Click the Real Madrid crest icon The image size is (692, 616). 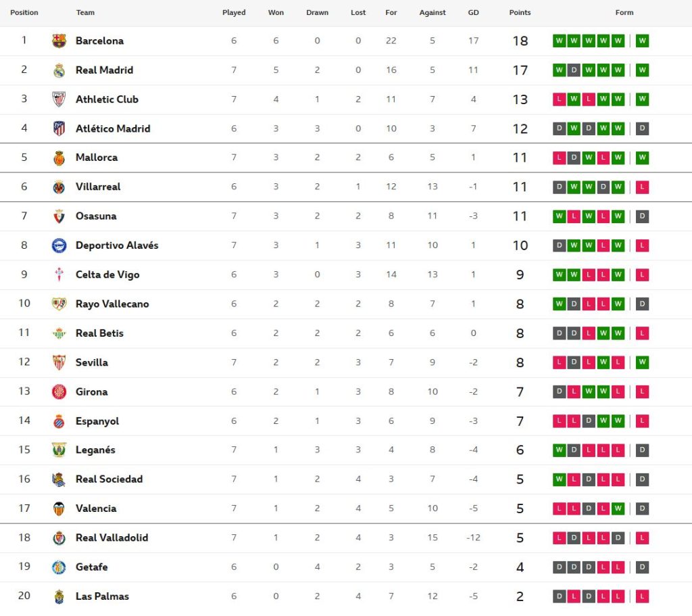[59, 70]
